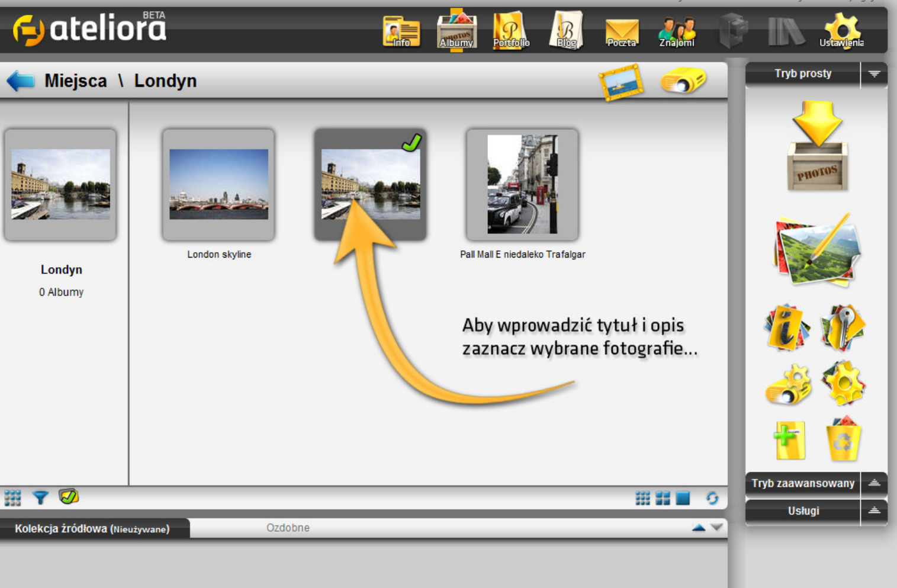The width and height of the screenshot is (897, 588).
Task: Switch to small thumbnails grid view
Action: pyautogui.click(x=642, y=499)
